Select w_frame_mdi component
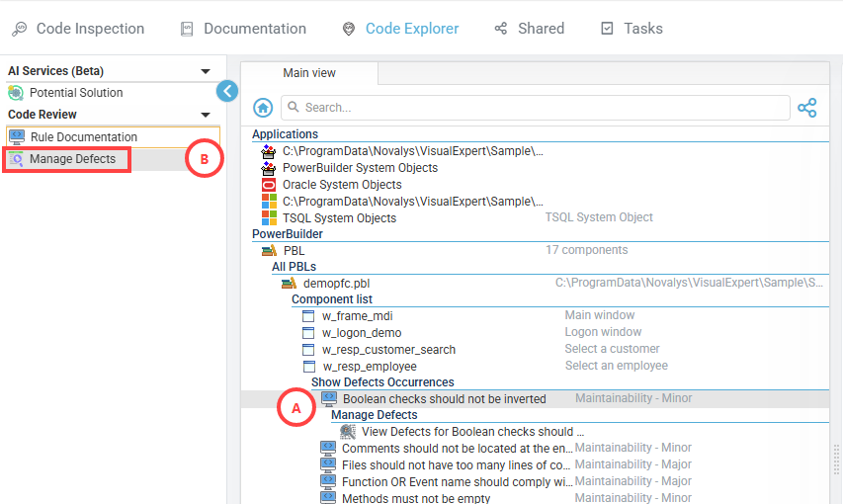 tap(358, 316)
